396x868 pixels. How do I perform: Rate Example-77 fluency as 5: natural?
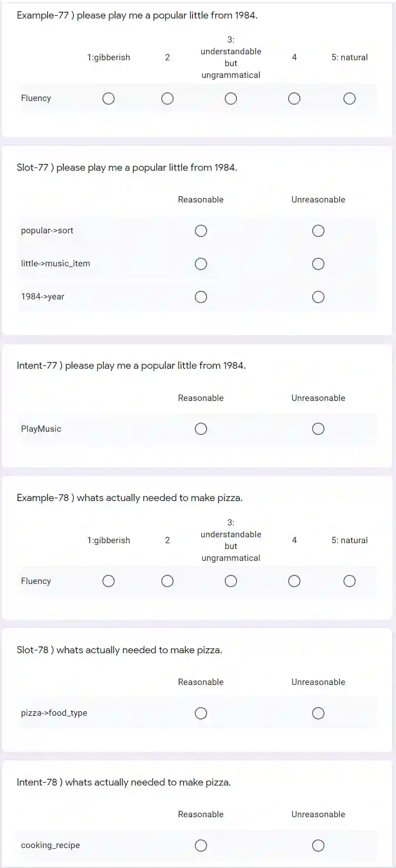[349, 99]
